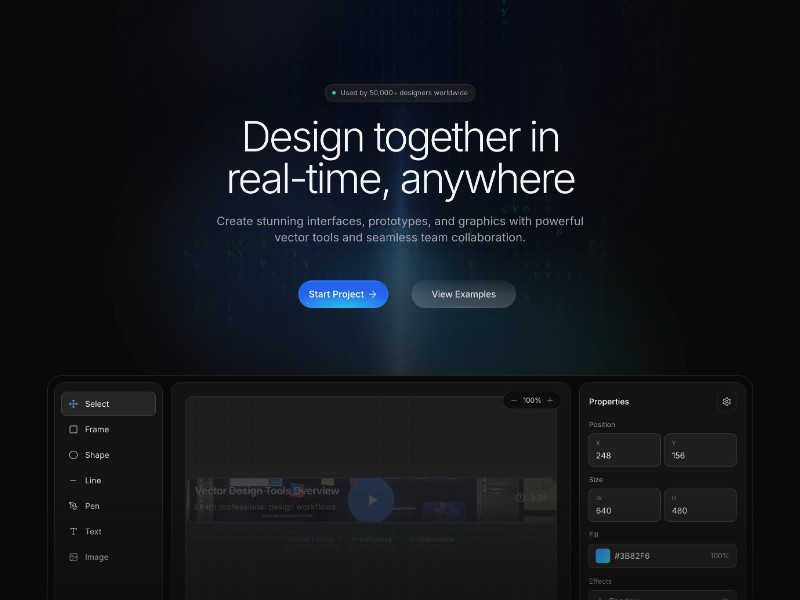This screenshot has width=800, height=600.
Task: Zoom out using the minus control
Action: point(513,400)
